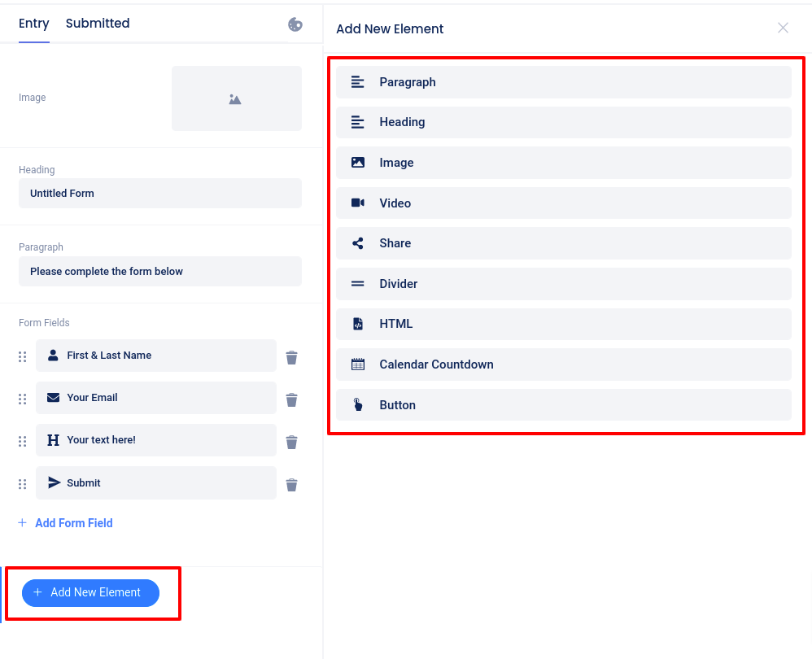This screenshot has width=812, height=659.
Task: Select the Entry tab
Action: coord(34,24)
